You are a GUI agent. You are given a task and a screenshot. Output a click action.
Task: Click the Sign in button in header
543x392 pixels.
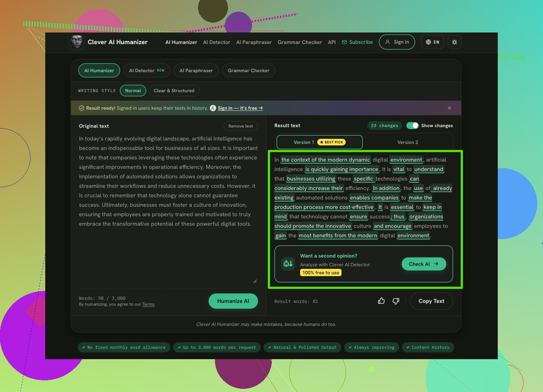pos(397,42)
